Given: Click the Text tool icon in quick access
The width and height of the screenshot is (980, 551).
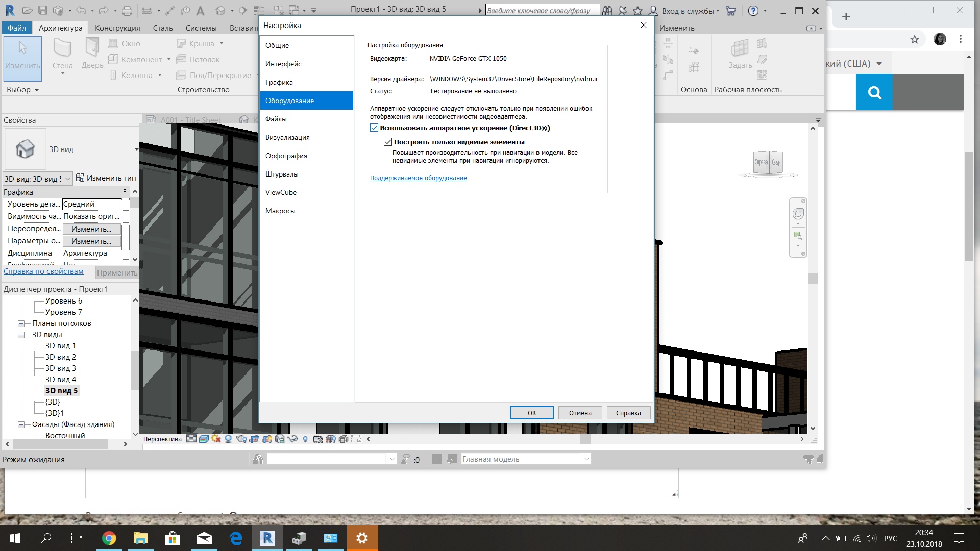Looking at the screenshot, I should pyautogui.click(x=200, y=10).
